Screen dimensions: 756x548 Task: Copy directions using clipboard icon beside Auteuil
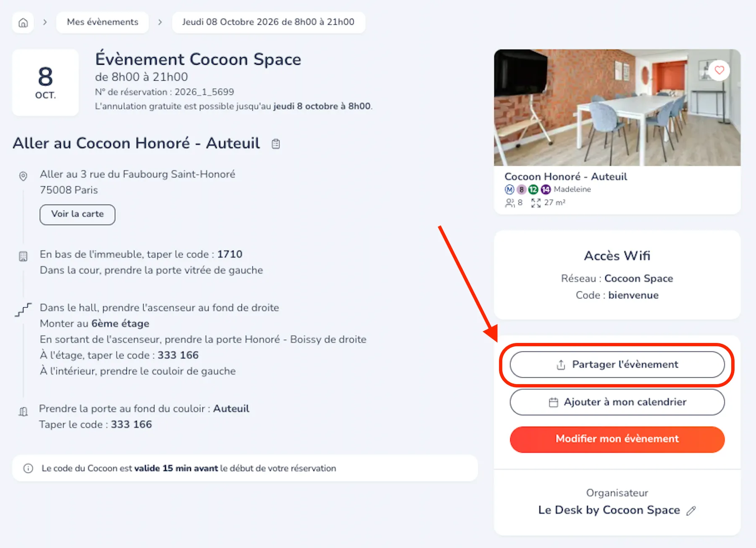(x=276, y=144)
